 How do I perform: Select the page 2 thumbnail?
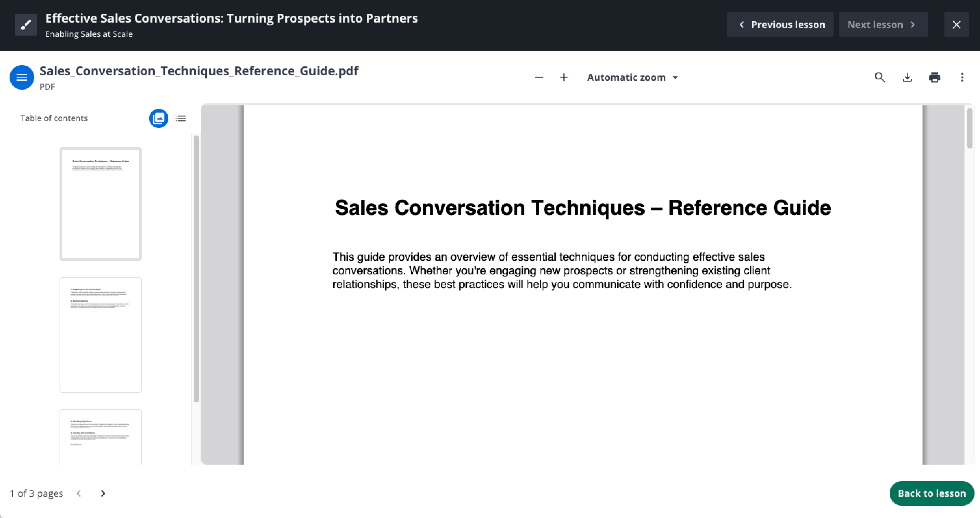click(x=101, y=335)
